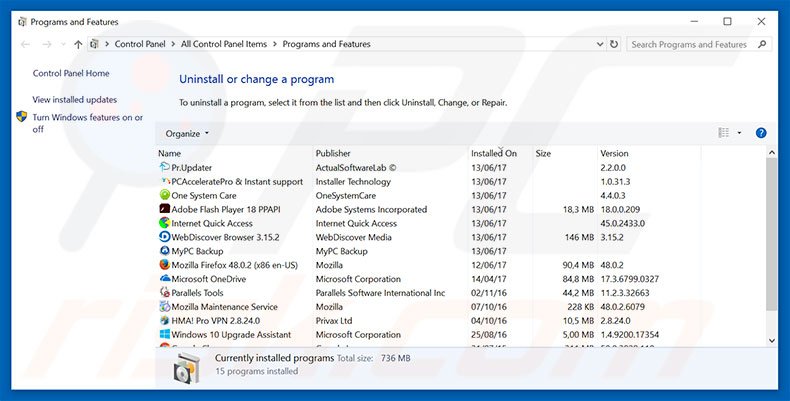Viewport: 790px width, 401px height.
Task: Click the One System Care green icon
Action: point(164,195)
